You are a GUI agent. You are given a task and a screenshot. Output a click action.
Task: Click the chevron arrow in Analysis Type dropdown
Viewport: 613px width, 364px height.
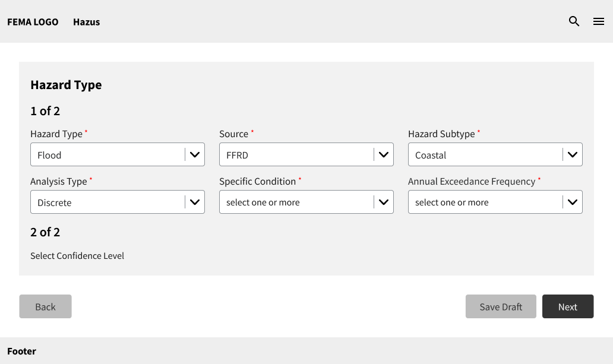[x=195, y=202]
